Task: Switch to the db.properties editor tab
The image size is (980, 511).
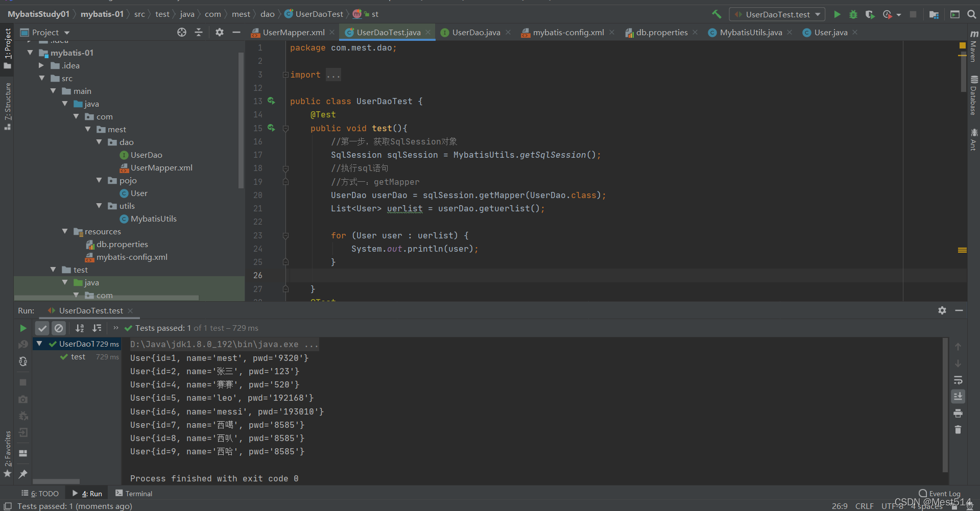Action: click(661, 32)
